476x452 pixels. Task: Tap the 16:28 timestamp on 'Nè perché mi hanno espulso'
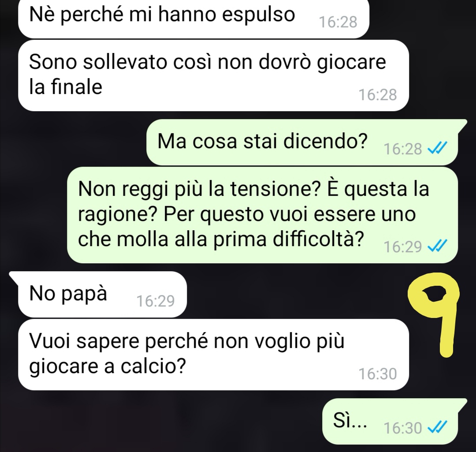click(x=338, y=22)
